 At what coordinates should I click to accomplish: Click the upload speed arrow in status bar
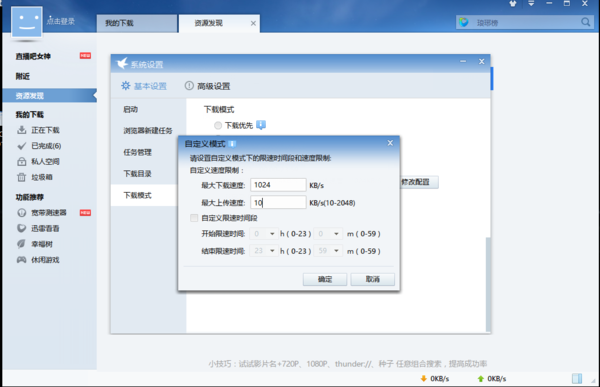[481, 379]
